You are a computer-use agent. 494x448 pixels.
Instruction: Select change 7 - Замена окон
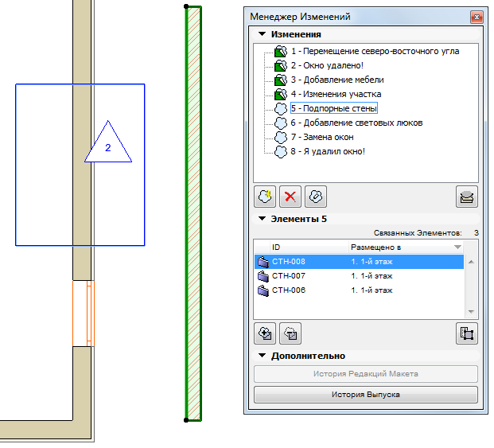(x=322, y=137)
